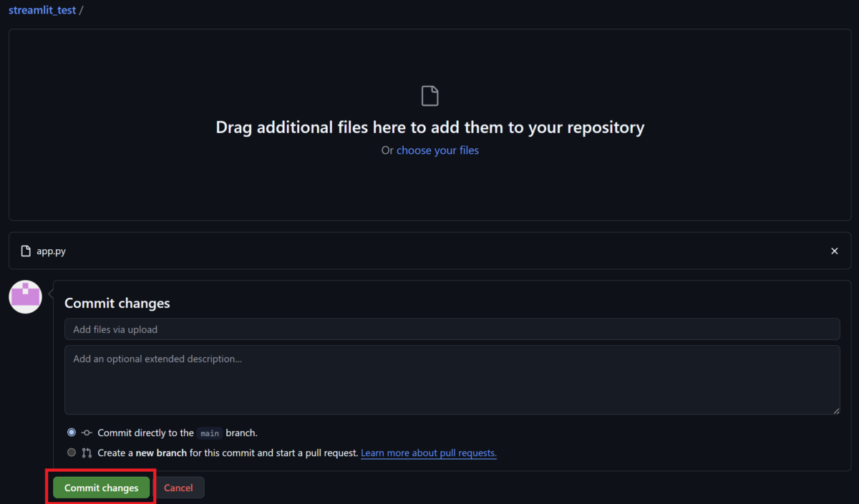Click the Drag additional files here heading
Screen dimensions: 859x504
(x=429, y=127)
